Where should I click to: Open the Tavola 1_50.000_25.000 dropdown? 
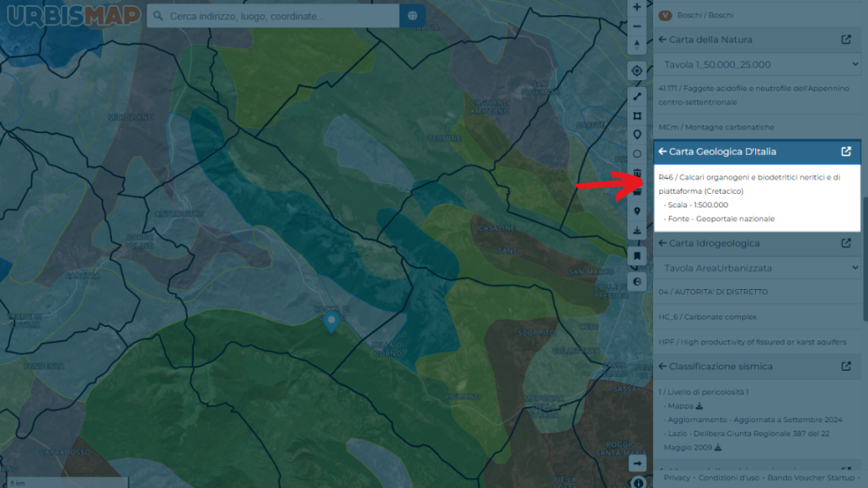(x=757, y=65)
